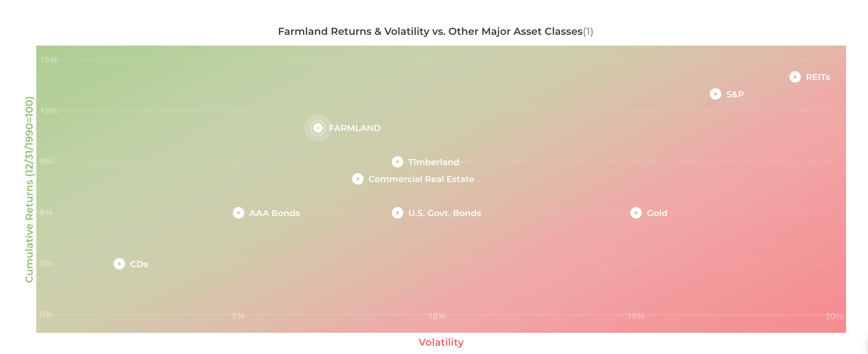Click the FARMLAND data point marker

pyautogui.click(x=318, y=128)
